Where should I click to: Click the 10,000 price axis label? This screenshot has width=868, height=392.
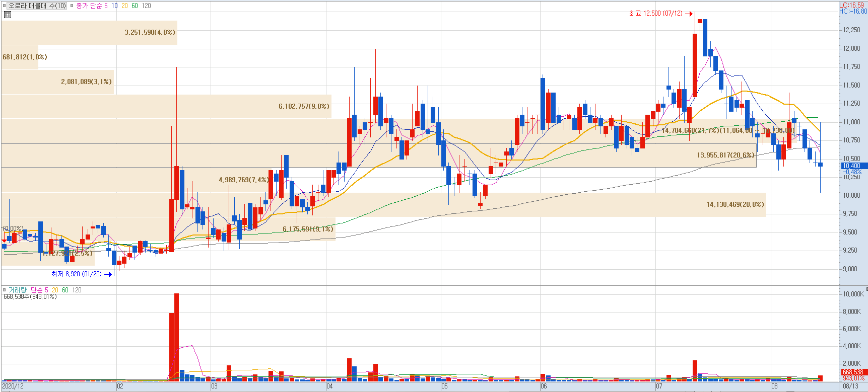click(852, 195)
